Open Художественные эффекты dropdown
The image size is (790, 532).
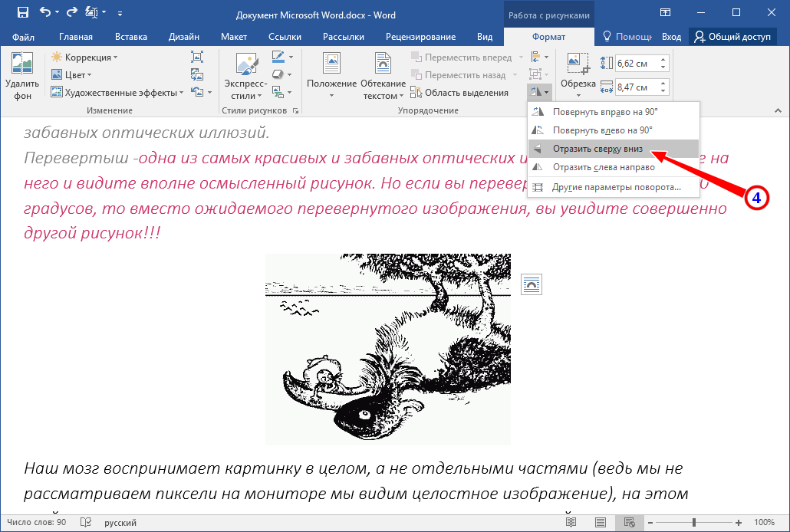click(x=117, y=93)
